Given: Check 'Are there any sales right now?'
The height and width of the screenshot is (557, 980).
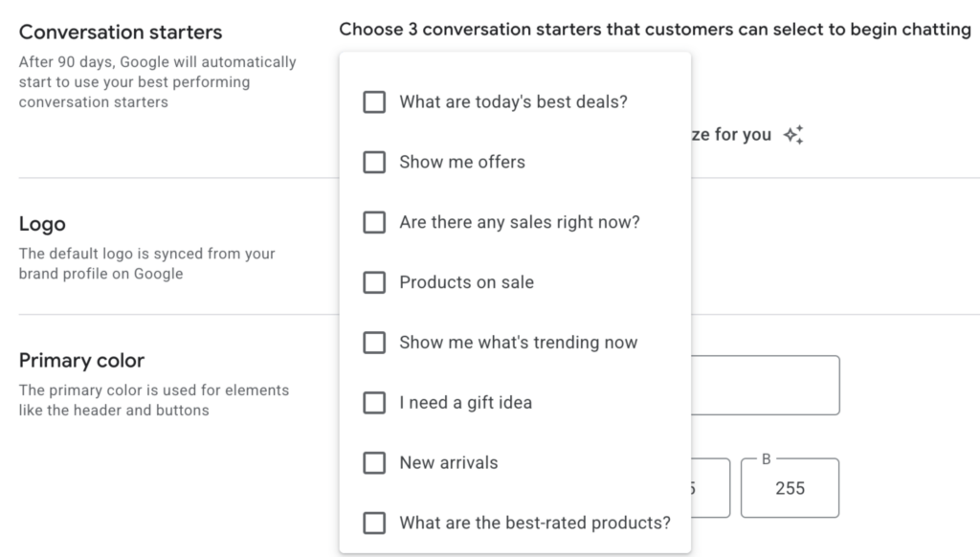Looking at the screenshot, I should [374, 222].
